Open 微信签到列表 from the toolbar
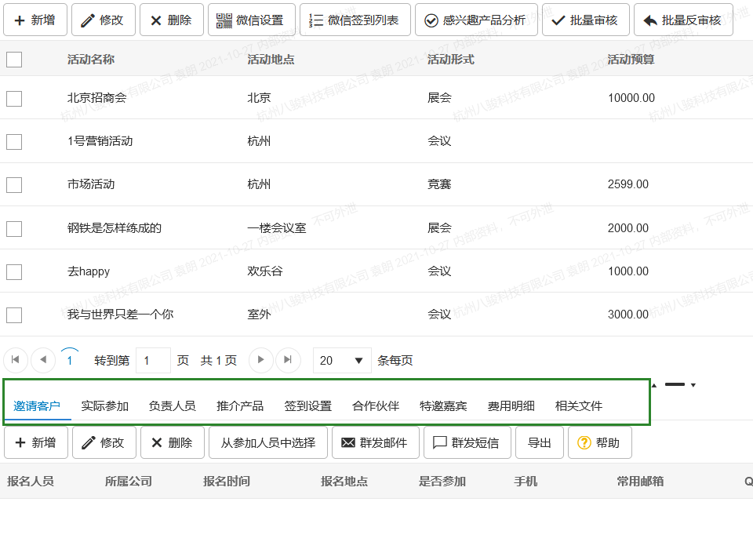 355,20
